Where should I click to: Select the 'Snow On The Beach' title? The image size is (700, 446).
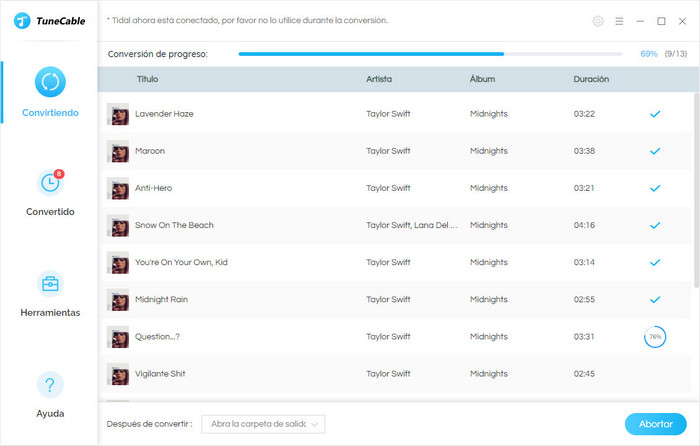pyautogui.click(x=174, y=225)
